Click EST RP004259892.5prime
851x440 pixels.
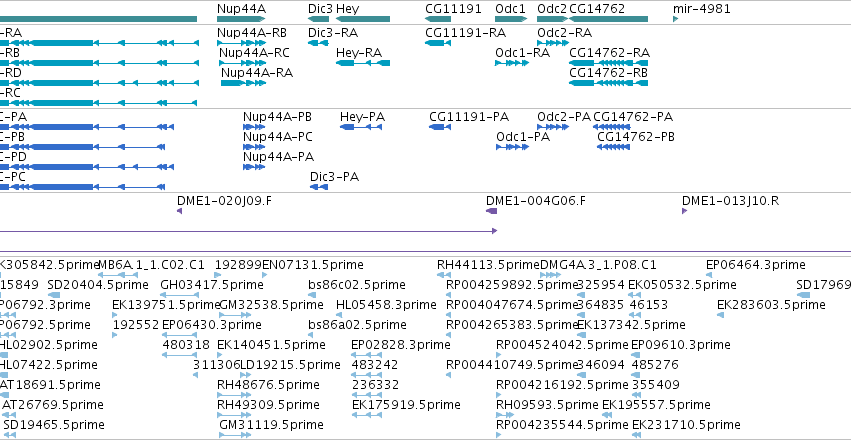coord(449,295)
